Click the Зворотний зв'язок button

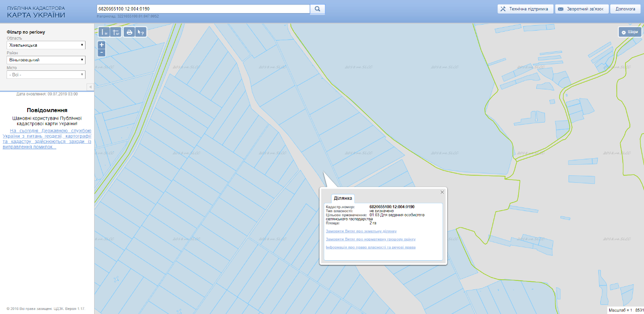581,9
